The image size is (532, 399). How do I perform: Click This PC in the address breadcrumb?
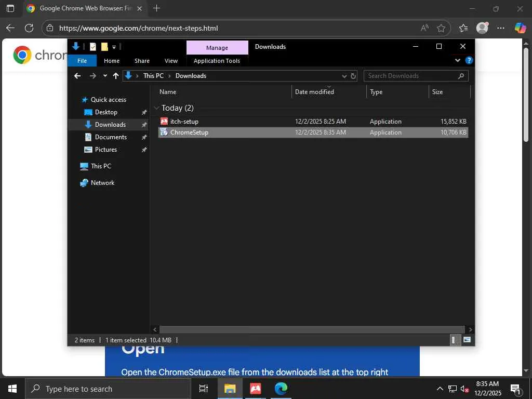tap(153, 76)
